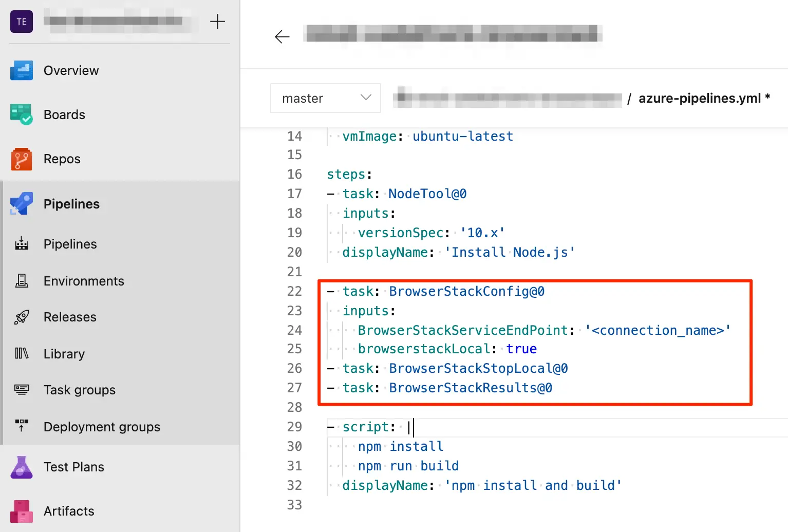Open the Artifacts package icon

pyautogui.click(x=22, y=511)
